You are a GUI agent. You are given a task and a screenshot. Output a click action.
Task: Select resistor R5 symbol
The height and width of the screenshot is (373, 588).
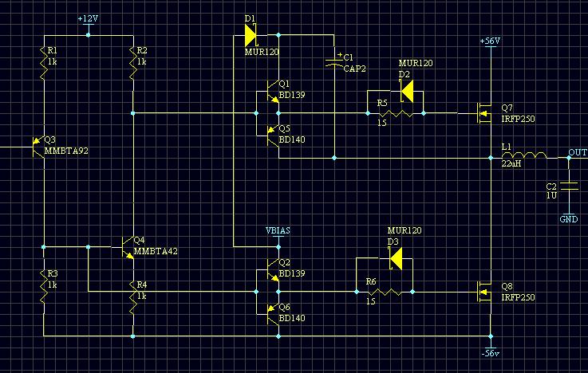[396, 113]
